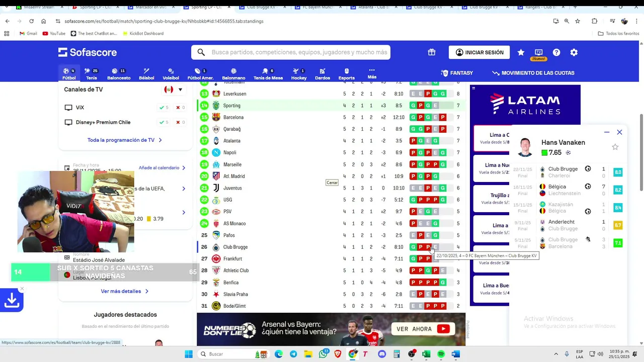Screen dimensions: 644x362
Task: Go to the Voleibol section
Action: click(x=171, y=74)
